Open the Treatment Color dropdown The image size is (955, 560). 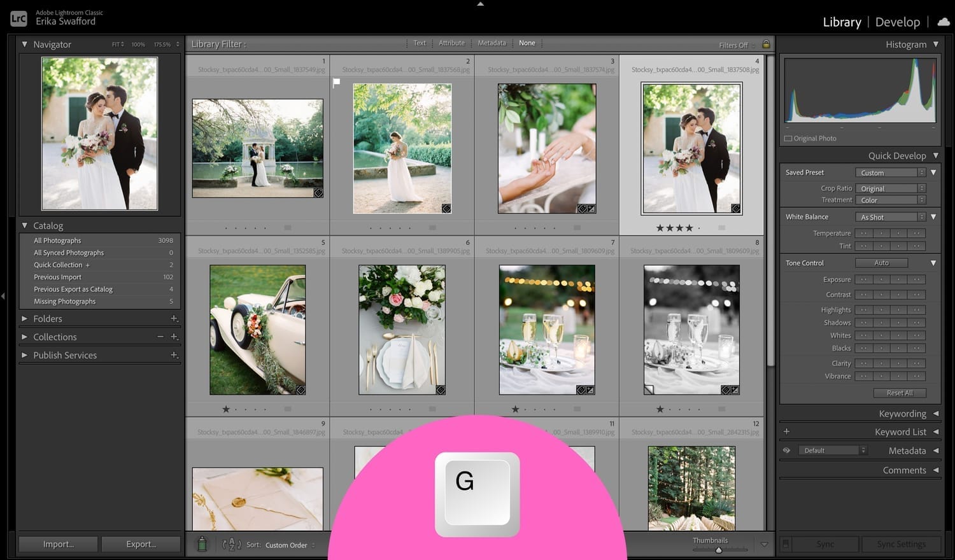pyautogui.click(x=890, y=200)
